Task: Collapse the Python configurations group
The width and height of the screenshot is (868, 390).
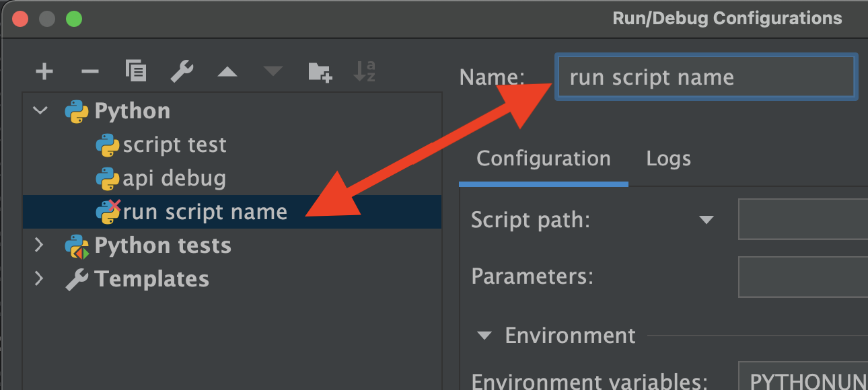Action: point(40,110)
